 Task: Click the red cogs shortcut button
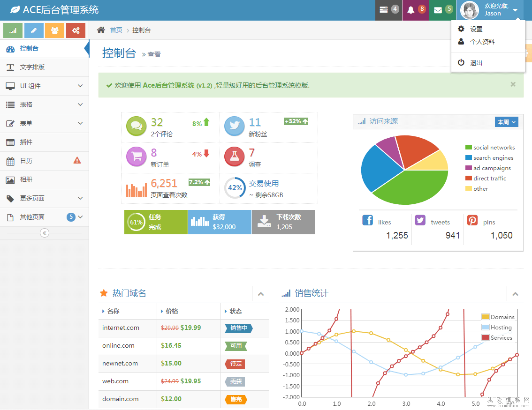click(76, 30)
